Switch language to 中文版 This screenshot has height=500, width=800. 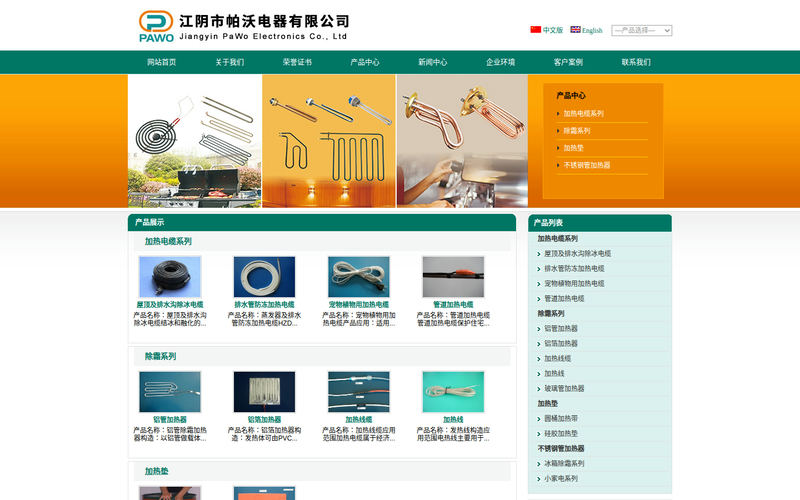tap(553, 30)
